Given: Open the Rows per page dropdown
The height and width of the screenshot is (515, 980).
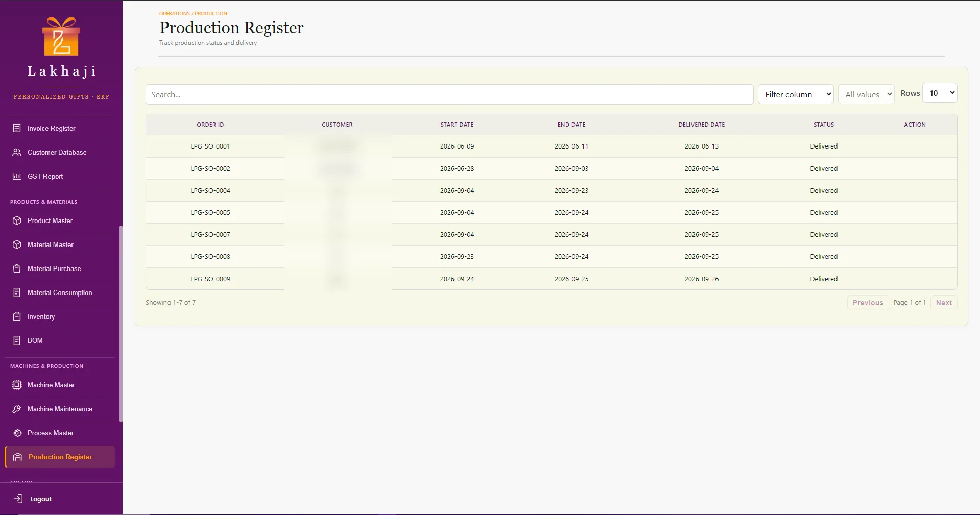Looking at the screenshot, I should tap(940, 93).
